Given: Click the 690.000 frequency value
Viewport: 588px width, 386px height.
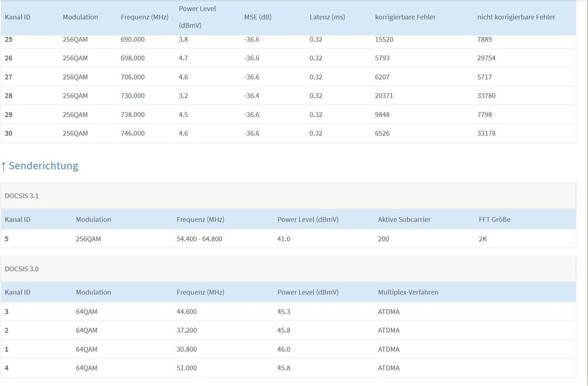Looking at the screenshot, I should [x=132, y=39].
